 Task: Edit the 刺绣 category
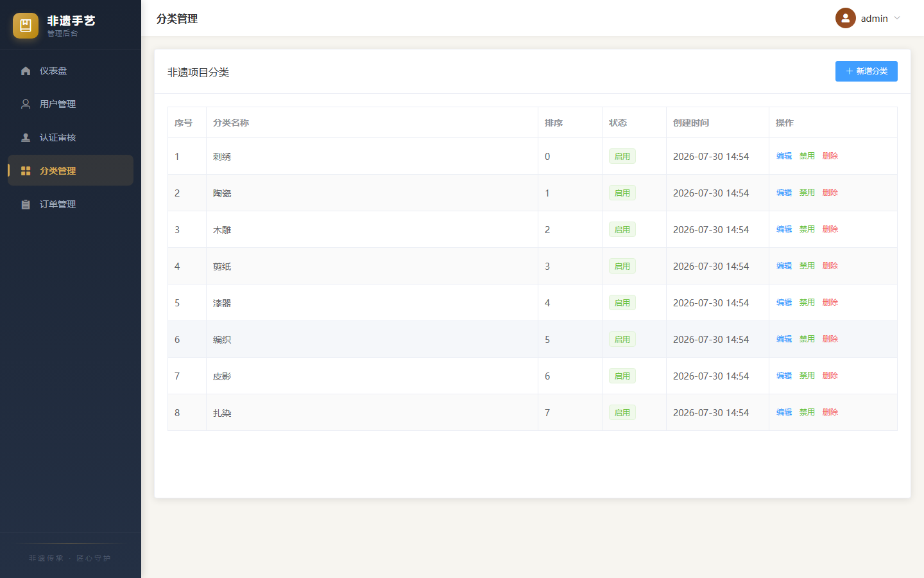click(x=784, y=156)
